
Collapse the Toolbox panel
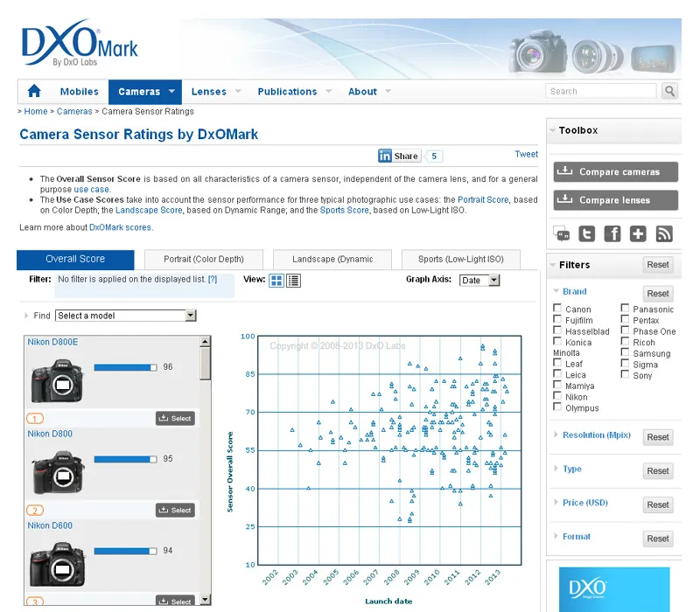click(x=553, y=130)
